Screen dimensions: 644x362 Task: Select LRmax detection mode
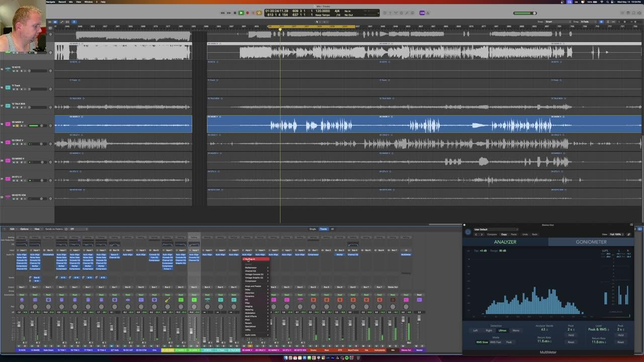click(x=503, y=330)
